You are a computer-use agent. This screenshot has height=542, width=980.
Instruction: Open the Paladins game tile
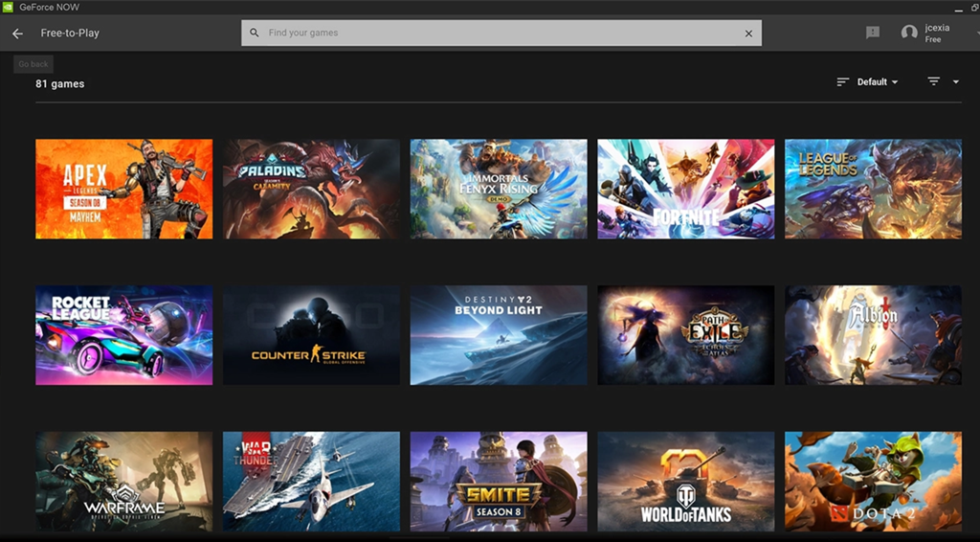[x=311, y=189]
